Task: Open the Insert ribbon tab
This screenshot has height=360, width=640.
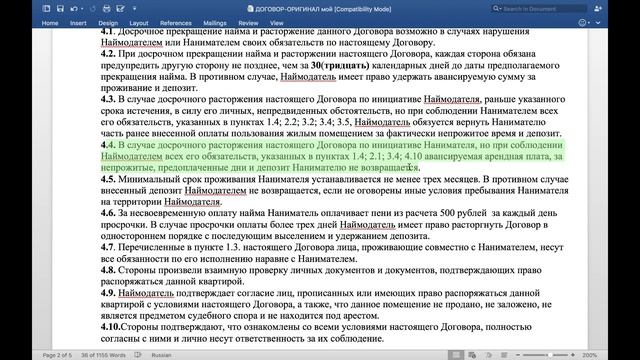Action: (78, 23)
